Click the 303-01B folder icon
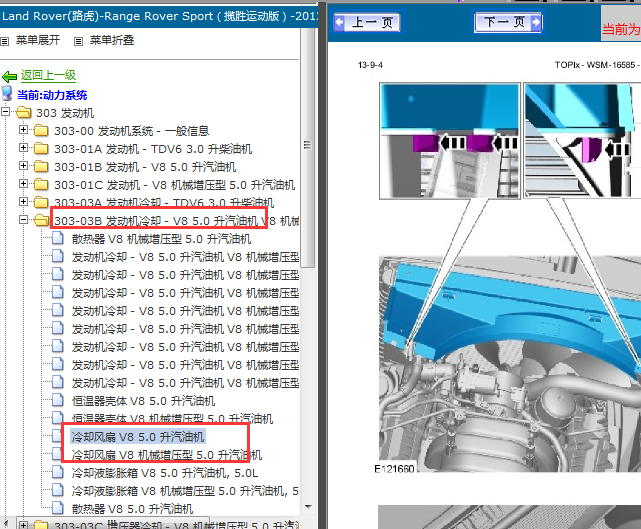Screen dimensions: 641x529 click(x=41, y=166)
